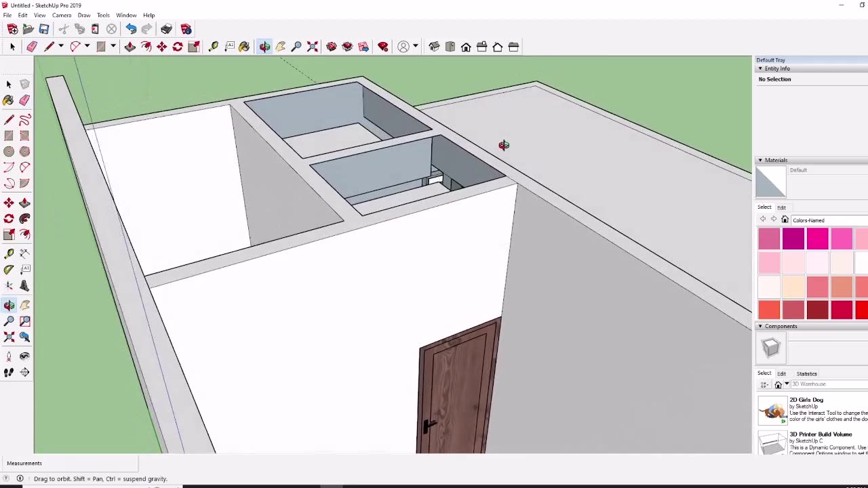Save the model with the floppy disk icon
This screenshot has height=488, width=868.
(44, 29)
